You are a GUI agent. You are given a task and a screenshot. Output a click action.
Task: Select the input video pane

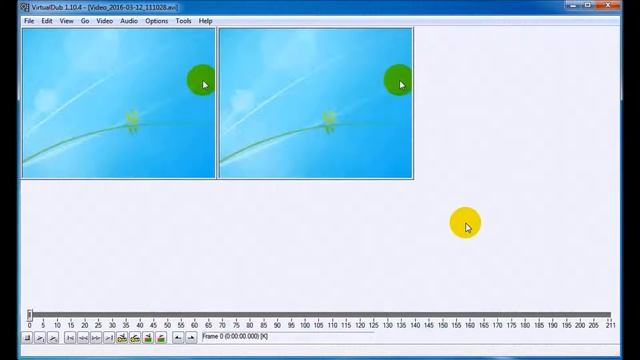118,103
